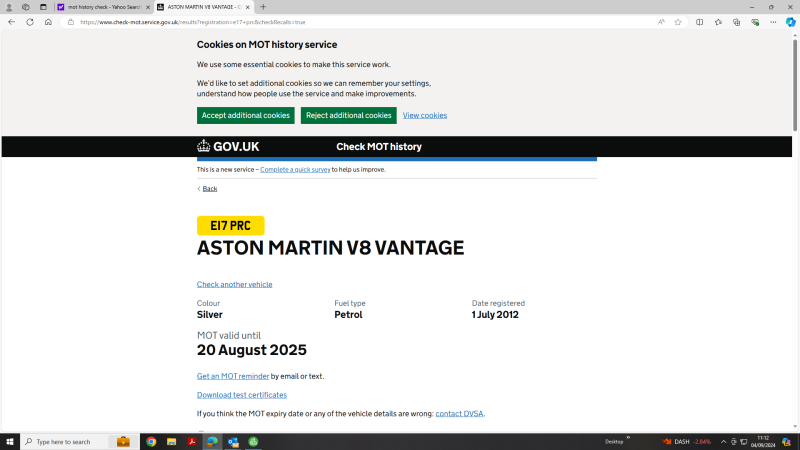Open Get an MOT reminder link
Image resolution: width=800 pixels, height=450 pixels.
click(233, 376)
